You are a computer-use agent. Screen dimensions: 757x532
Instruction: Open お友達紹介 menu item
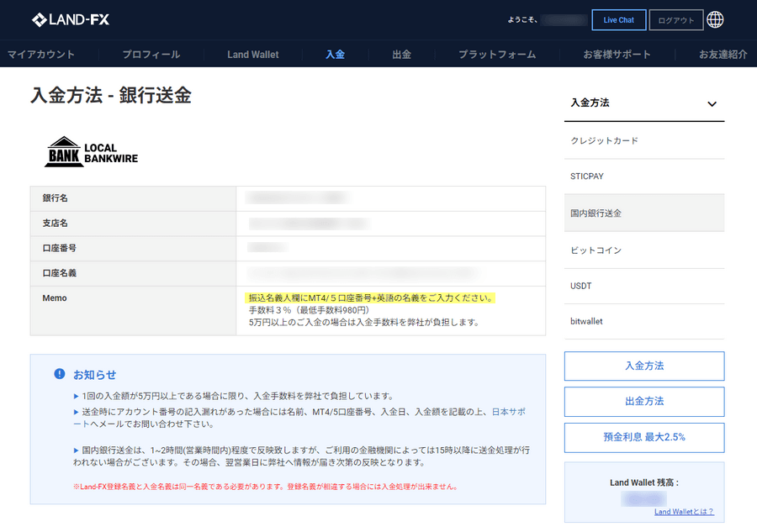coord(723,55)
